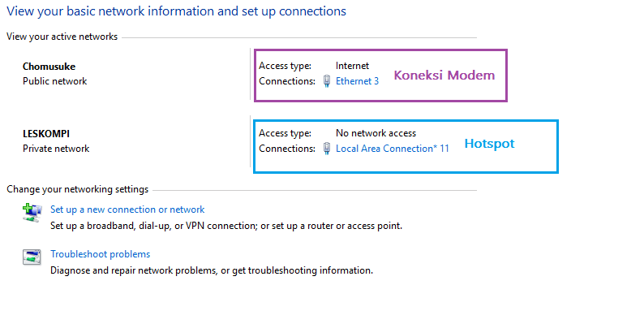The image size is (644, 311).
Task: Click the Diagnose and repair network problems description
Action: [x=212, y=270]
